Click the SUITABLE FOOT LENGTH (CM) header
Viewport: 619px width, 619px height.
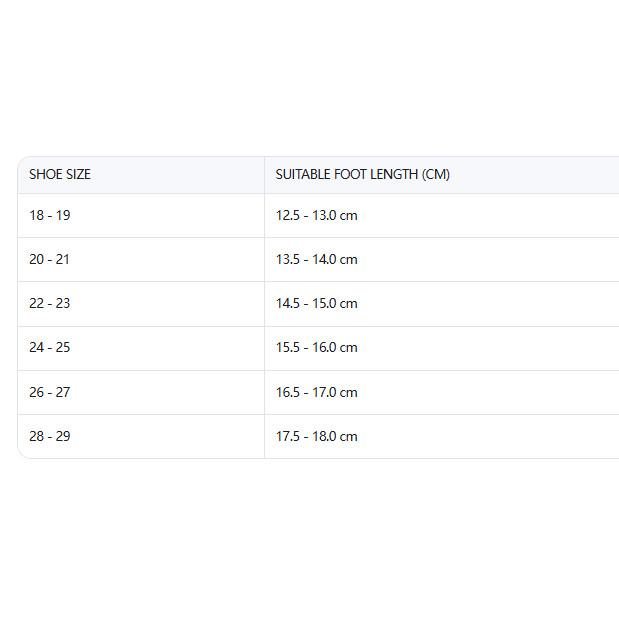[362, 174]
